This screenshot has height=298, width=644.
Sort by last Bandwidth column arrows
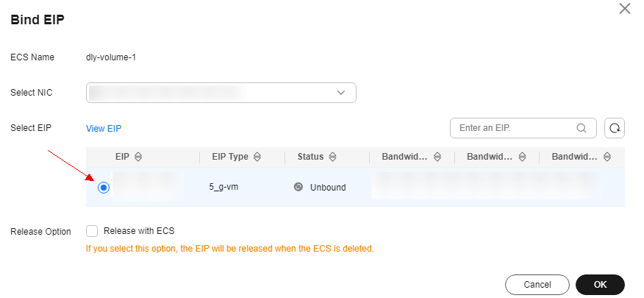[x=607, y=157]
